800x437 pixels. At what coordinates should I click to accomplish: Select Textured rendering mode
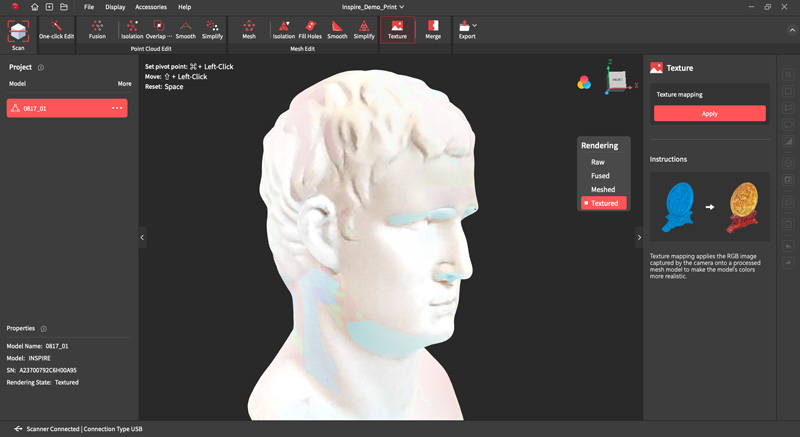[x=604, y=203]
